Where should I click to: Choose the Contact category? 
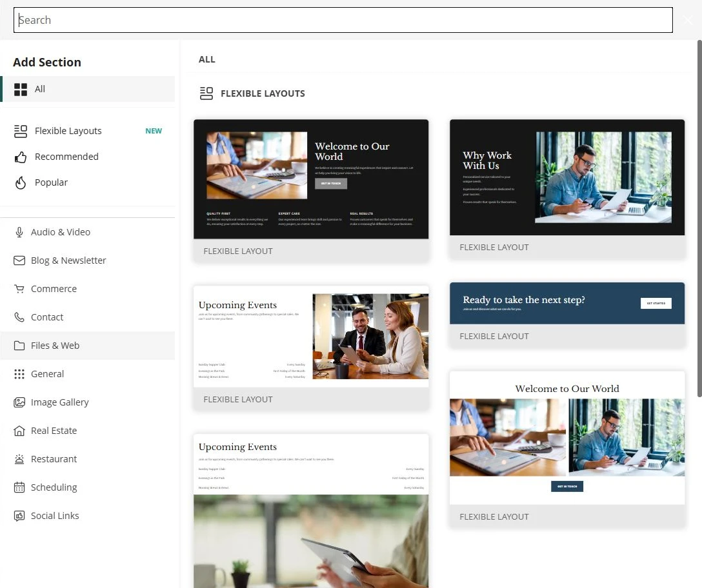coord(88,317)
